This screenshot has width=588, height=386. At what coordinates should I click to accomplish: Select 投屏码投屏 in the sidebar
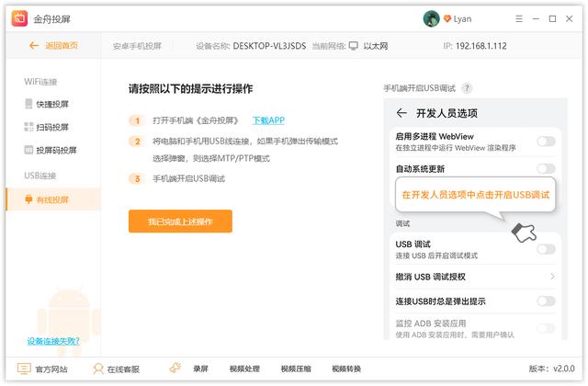(x=56, y=151)
